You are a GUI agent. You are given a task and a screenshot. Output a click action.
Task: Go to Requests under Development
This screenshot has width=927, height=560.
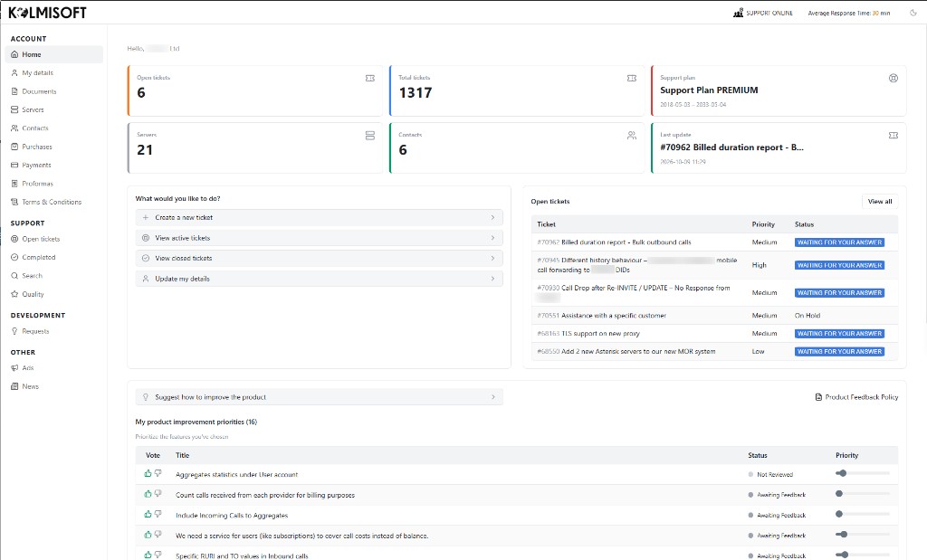[x=53, y=331]
